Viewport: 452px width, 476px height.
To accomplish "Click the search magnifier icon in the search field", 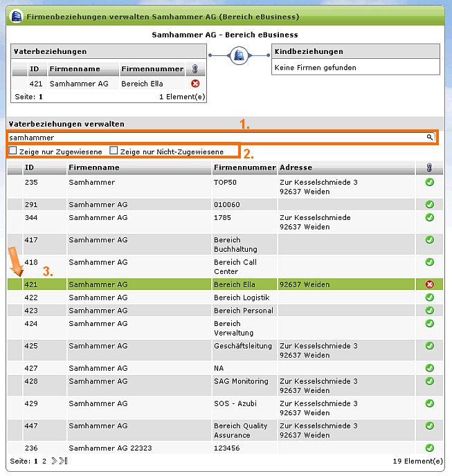I will [x=430, y=138].
